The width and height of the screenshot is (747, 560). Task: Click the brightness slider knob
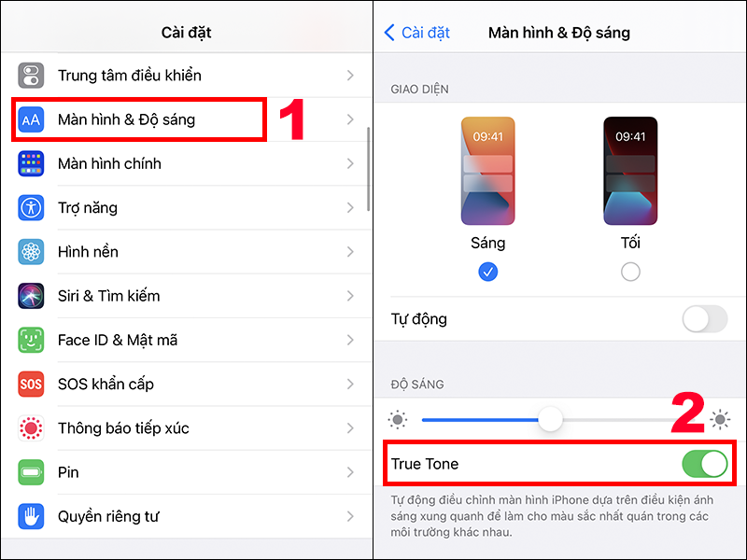[x=550, y=419]
